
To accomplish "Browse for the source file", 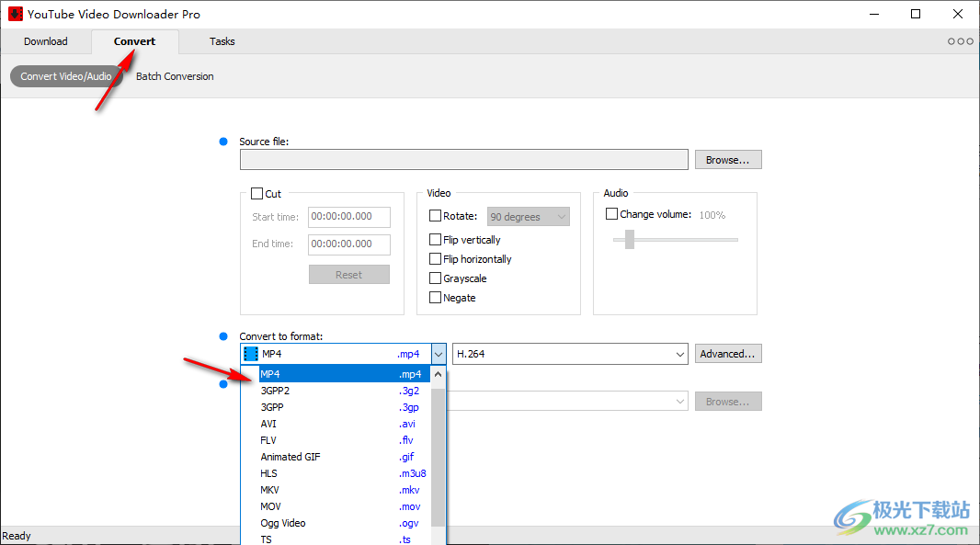I will point(728,160).
